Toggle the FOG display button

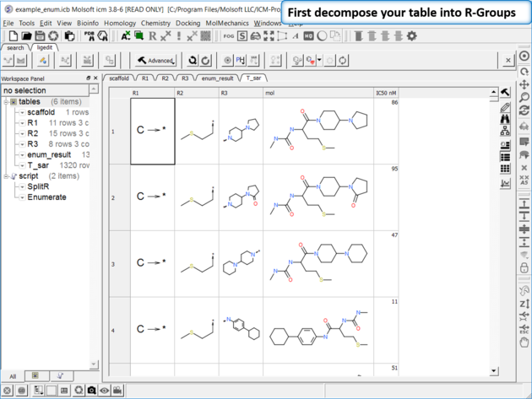pos(228,36)
